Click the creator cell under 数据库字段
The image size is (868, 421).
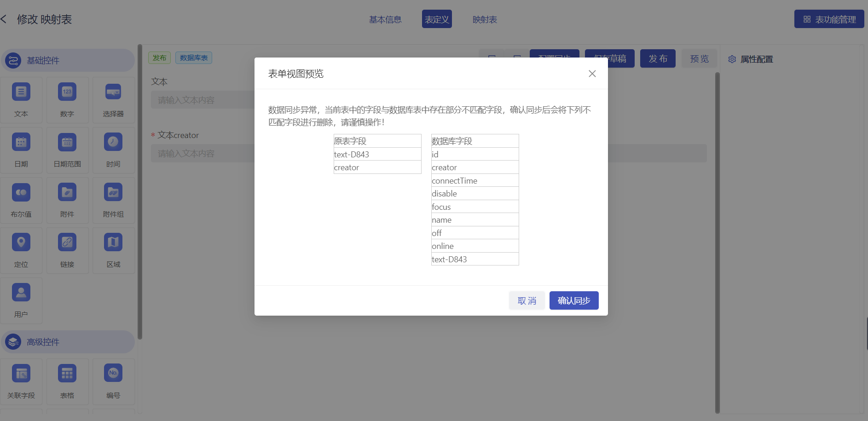(x=475, y=167)
